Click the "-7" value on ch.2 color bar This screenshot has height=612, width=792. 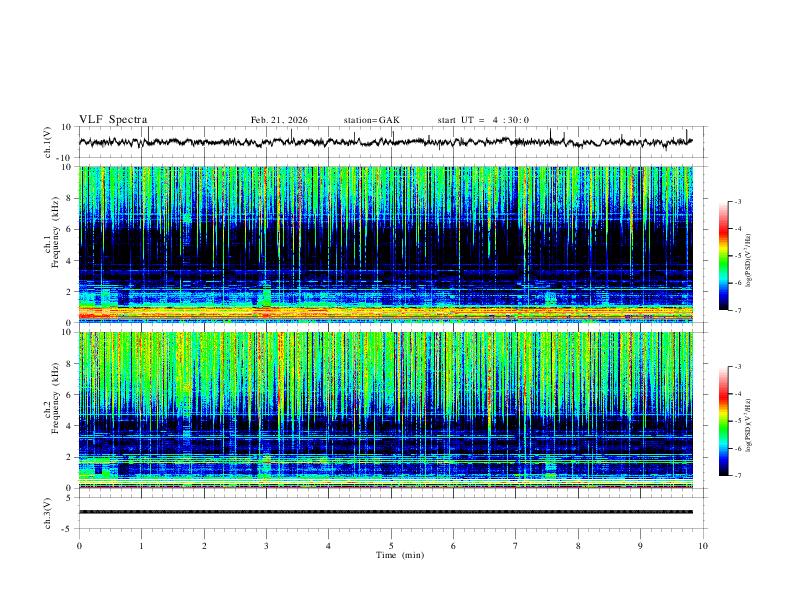(738, 475)
